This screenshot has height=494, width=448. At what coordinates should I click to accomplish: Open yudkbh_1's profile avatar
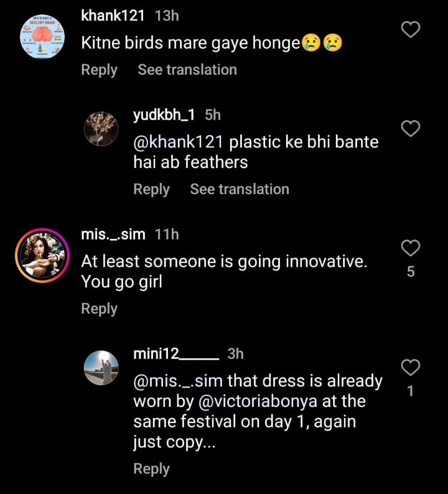pyautogui.click(x=101, y=129)
